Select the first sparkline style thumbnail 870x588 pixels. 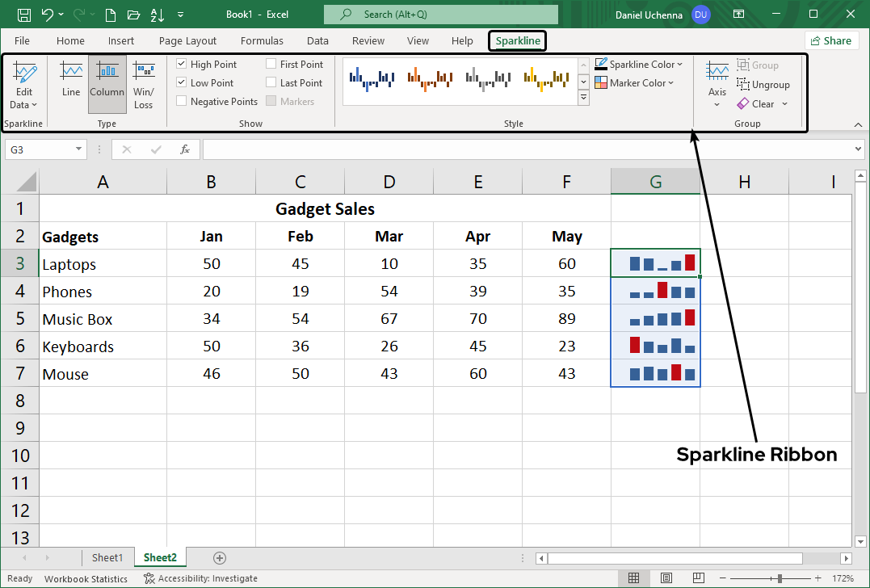click(x=371, y=78)
